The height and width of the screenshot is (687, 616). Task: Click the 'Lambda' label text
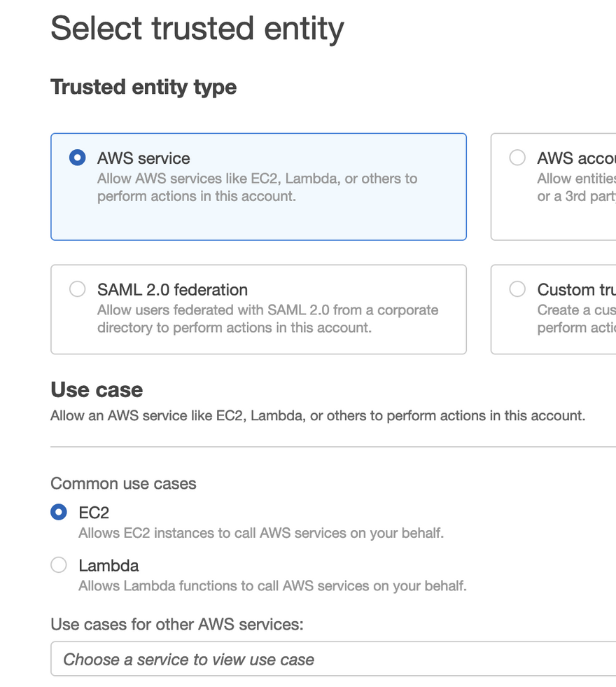(x=108, y=566)
